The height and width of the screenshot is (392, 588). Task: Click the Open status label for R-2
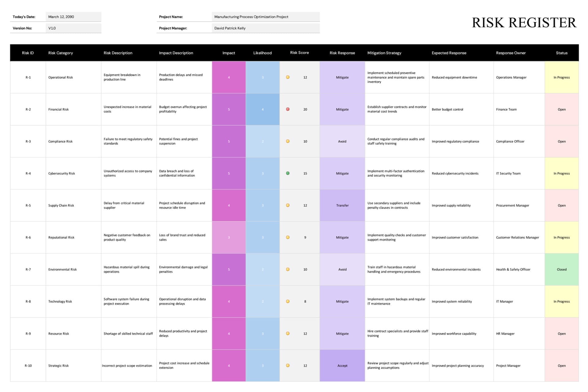pos(562,109)
